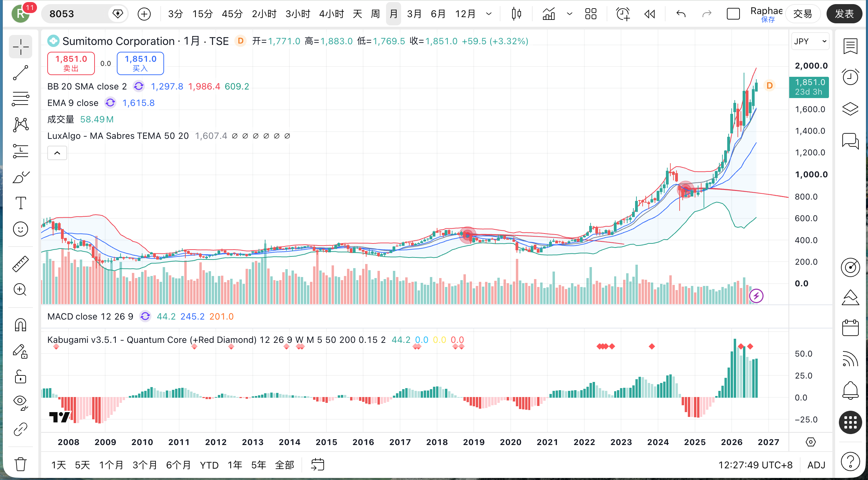868x480 pixels.
Task: Switch to the 15分 interval
Action: (202, 14)
